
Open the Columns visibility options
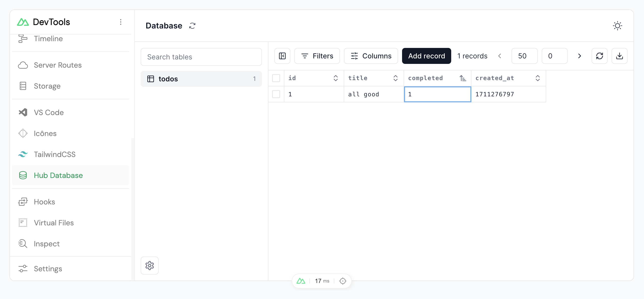(x=371, y=56)
